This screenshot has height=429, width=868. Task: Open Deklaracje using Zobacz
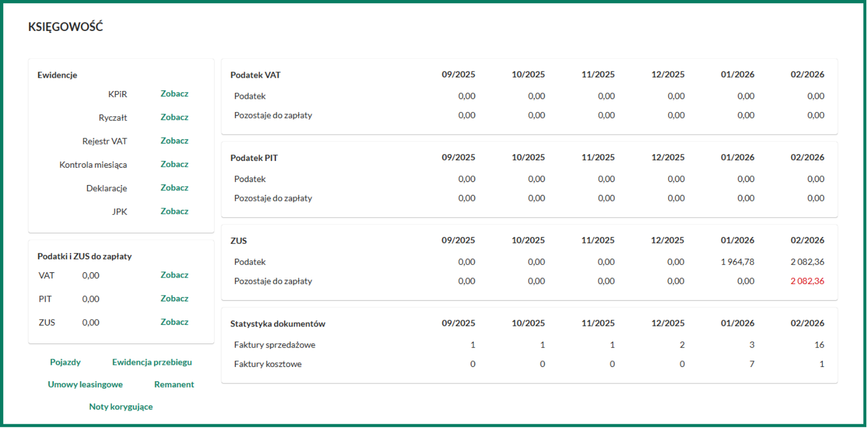click(174, 188)
